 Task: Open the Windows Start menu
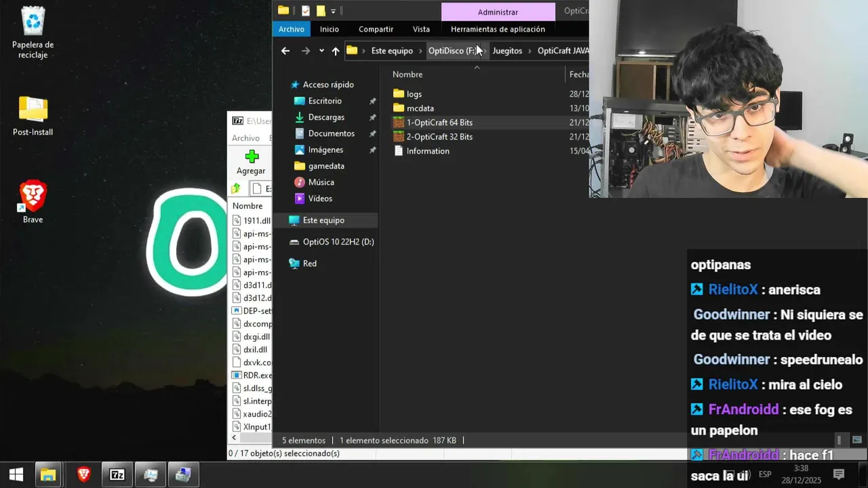(16, 474)
